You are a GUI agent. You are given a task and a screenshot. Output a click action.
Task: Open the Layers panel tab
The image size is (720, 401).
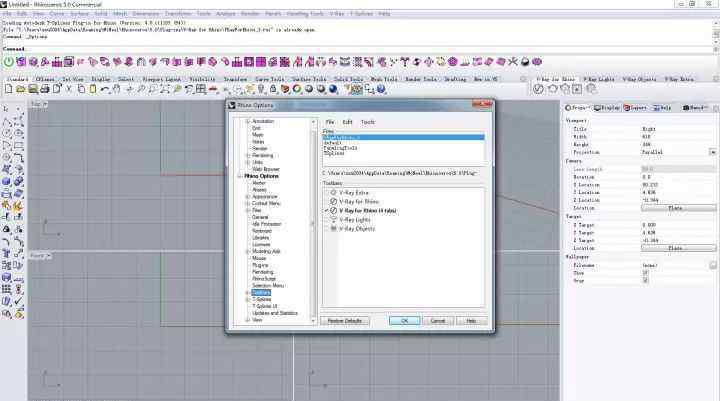(635, 108)
